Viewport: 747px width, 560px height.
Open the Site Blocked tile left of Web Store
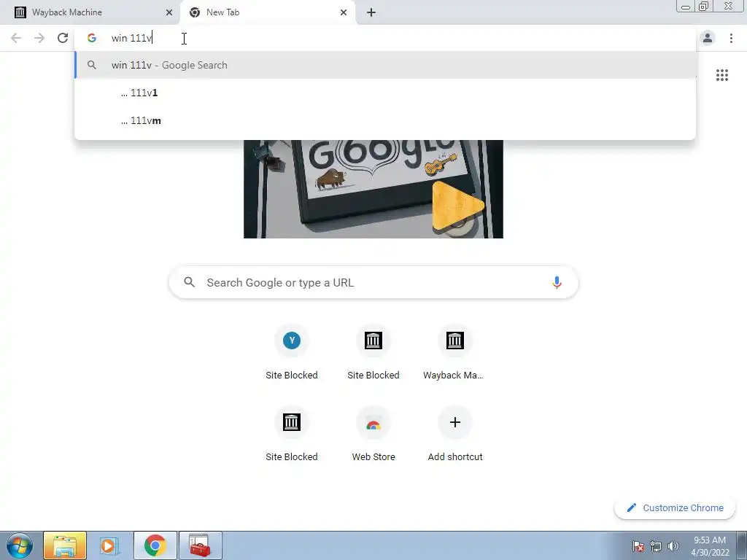point(292,435)
